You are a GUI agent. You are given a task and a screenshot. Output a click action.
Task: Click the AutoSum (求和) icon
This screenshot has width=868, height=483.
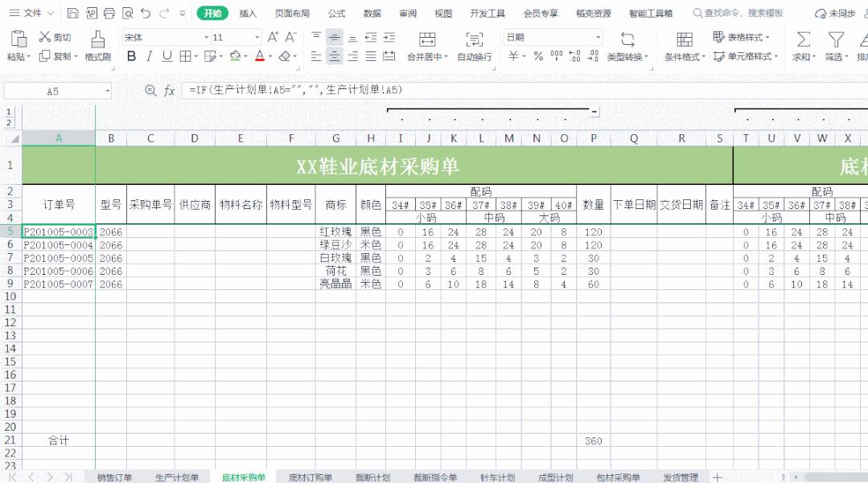(802, 38)
